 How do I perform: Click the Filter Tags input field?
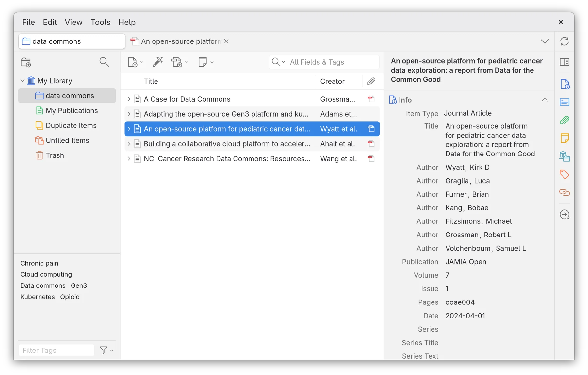57,350
